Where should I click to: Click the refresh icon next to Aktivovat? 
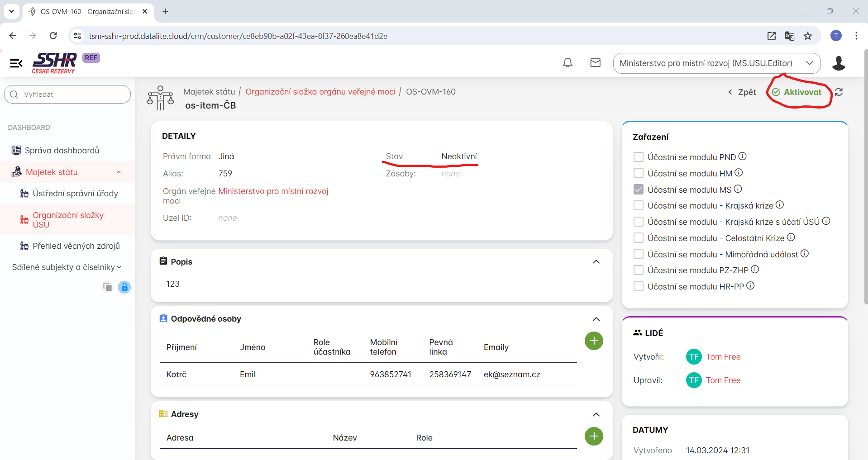click(839, 92)
